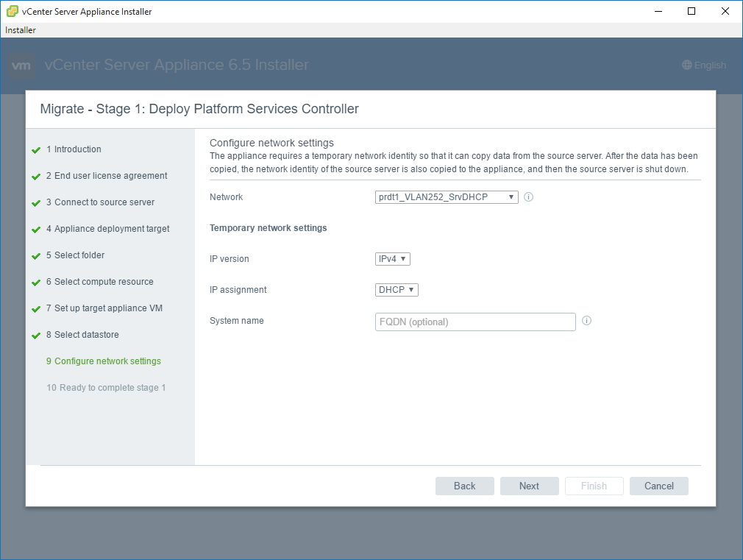Select step 6 Select compute resource
This screenshot has width=743, height=560.
click(104, 282)
